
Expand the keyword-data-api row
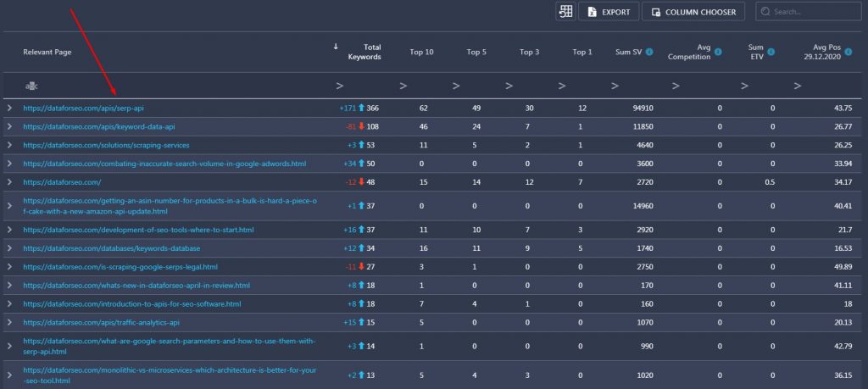pyautogui.click(x=9, y=127)
